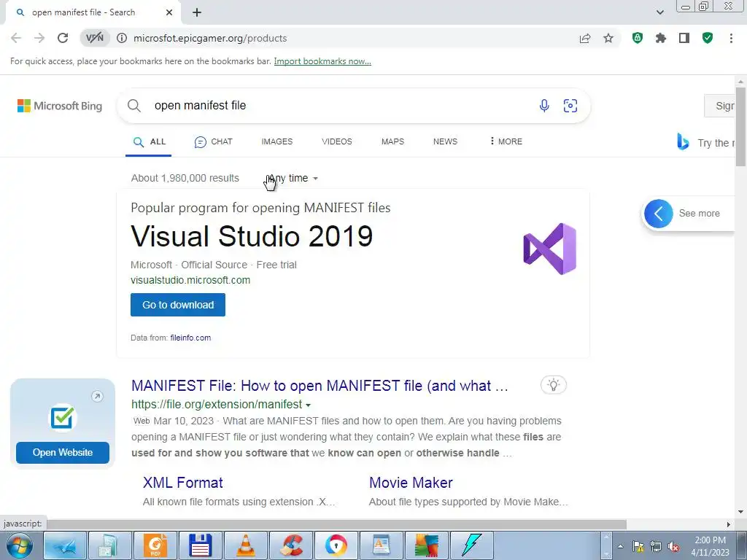Switch to the IMAGES tab

pyautogui.click(x=276, y=142)
